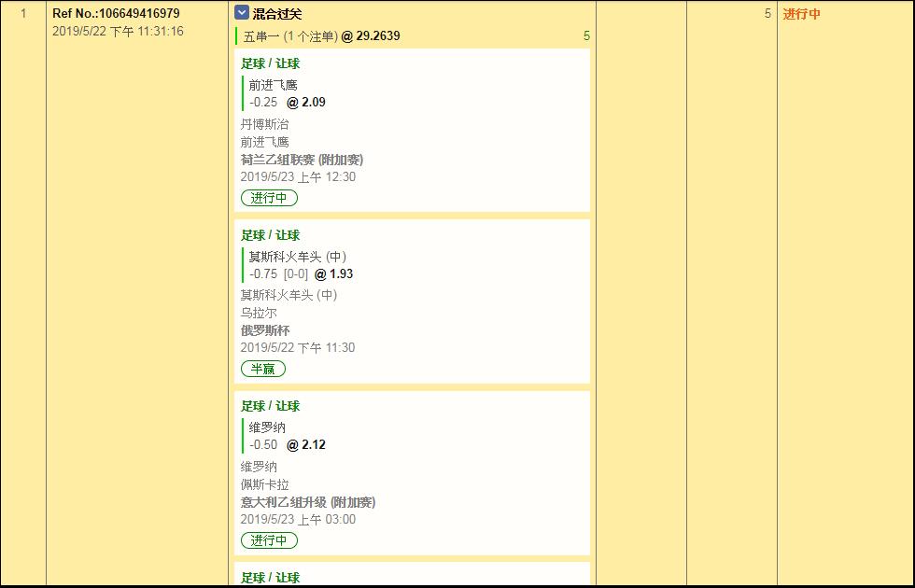Viewport: 915px width, 588px height.
Task: Click match time 2019/5/23 上午 12:30
Action: [x=298, y=176]
